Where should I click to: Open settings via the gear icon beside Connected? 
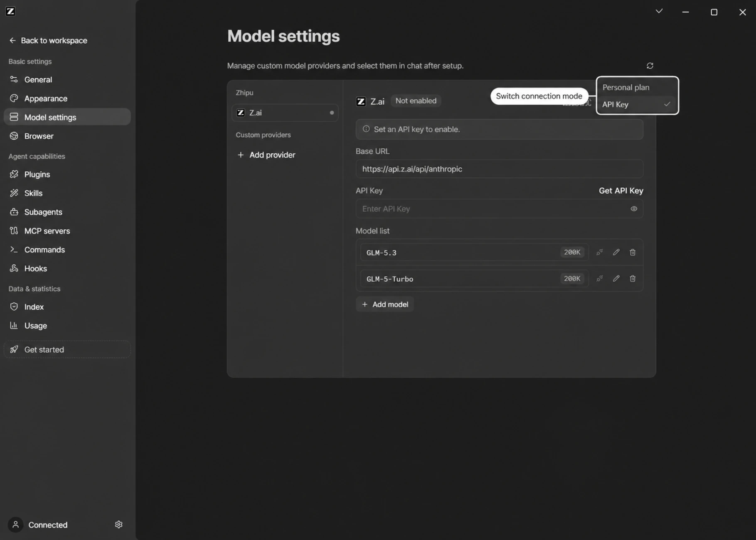coord(118,525)
